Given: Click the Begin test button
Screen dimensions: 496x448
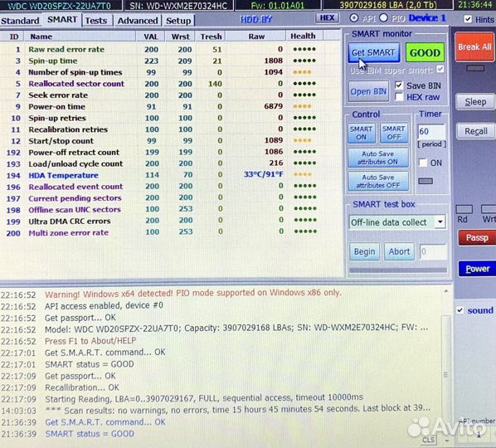Looking at the screenshot, I should (x=364, y=252).
